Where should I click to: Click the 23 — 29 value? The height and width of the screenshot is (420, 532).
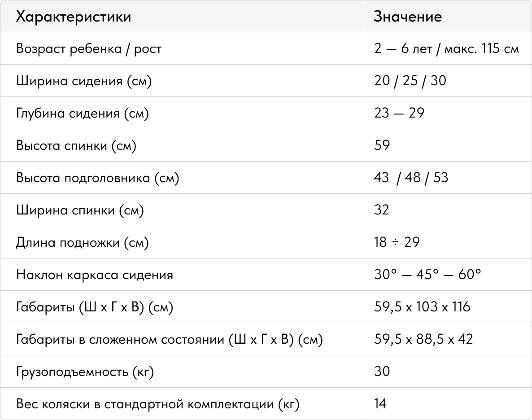tap(399, 113)
